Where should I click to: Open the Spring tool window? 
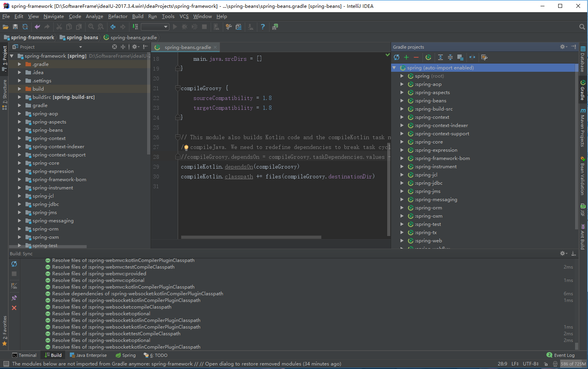click(126, 355)
